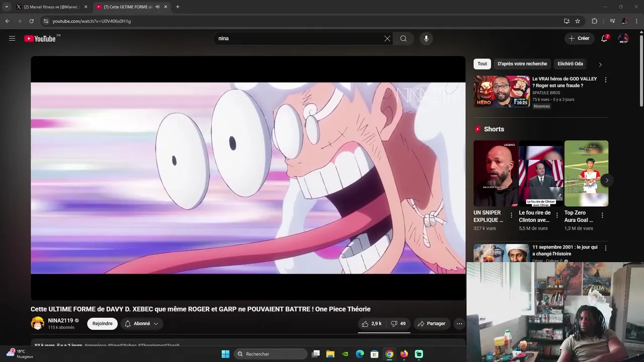Open the weather widget showing 18°C

click(x=20, y=353)
